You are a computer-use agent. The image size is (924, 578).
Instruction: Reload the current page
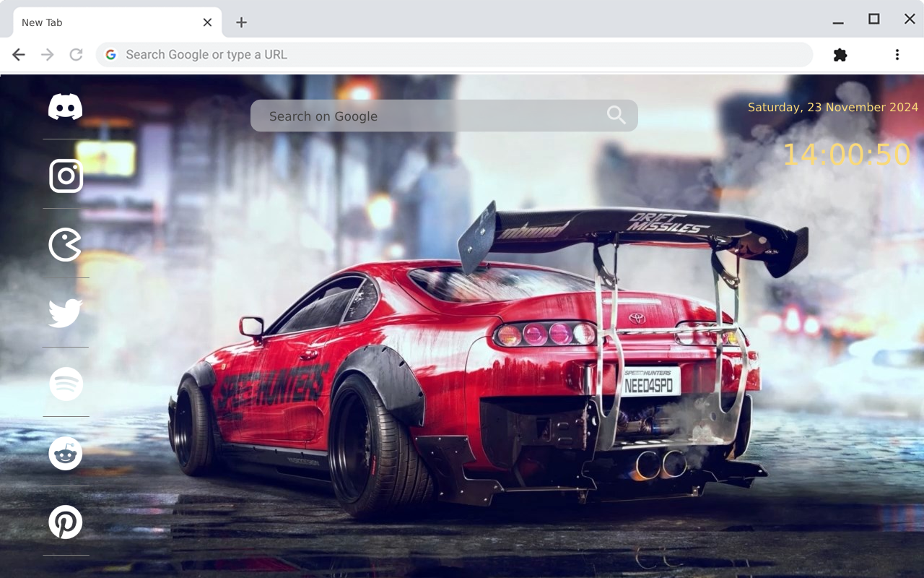click(76, 54)
